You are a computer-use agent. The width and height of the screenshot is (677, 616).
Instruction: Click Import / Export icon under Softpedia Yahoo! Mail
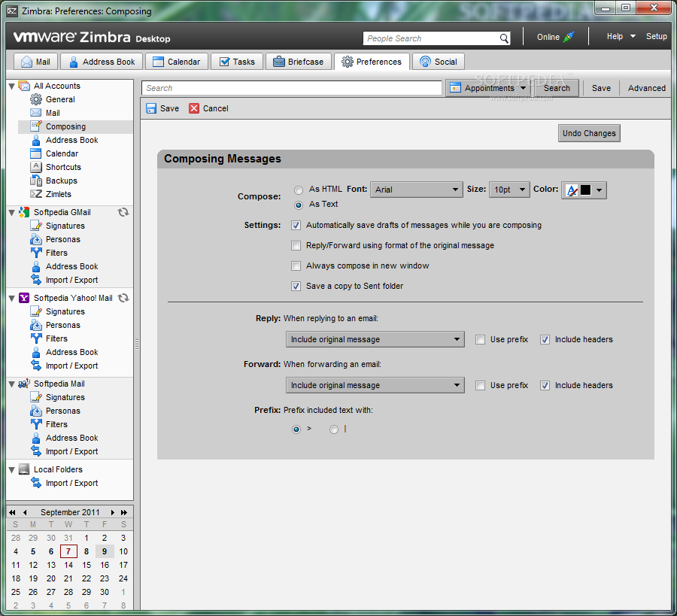pos(36,366)
